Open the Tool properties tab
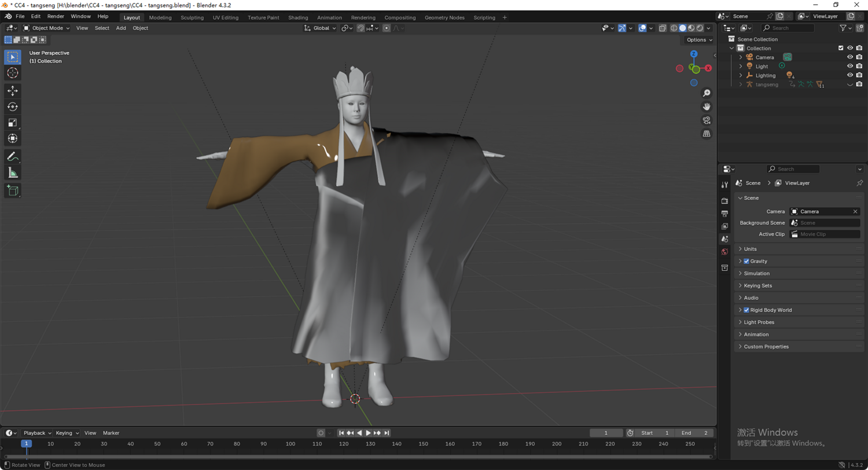 click(x=724, y=185)
